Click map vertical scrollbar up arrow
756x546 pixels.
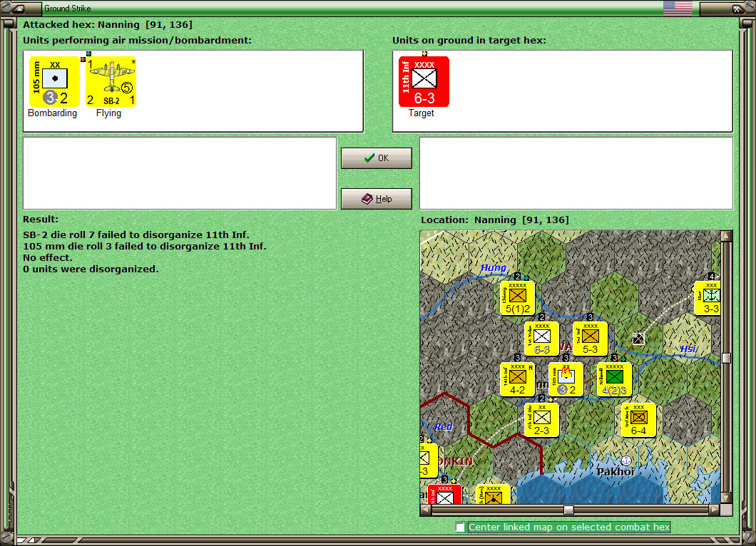[x=725, y=236]
